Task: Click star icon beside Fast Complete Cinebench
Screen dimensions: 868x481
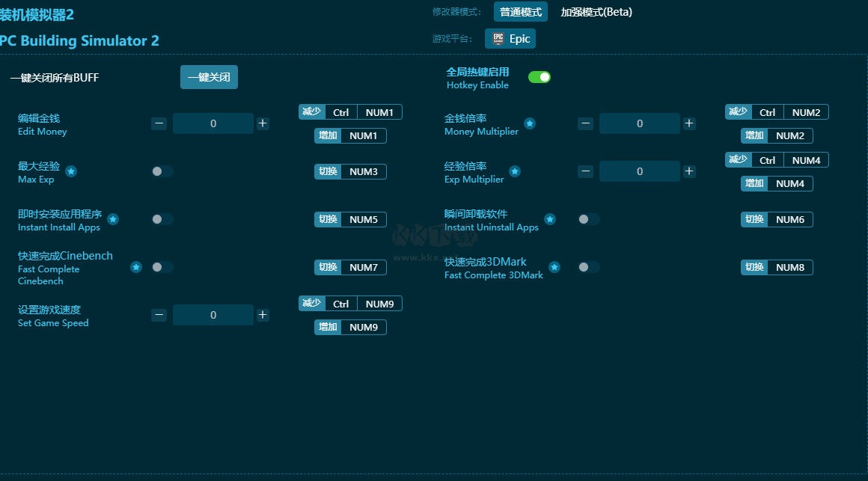Action: 136,267
